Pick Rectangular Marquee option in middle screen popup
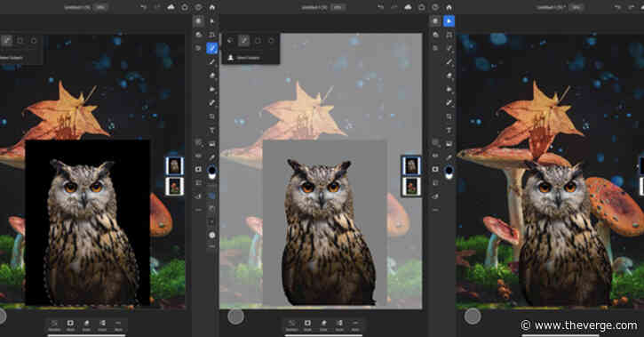644x337 pixels. [x=258, y=40]
